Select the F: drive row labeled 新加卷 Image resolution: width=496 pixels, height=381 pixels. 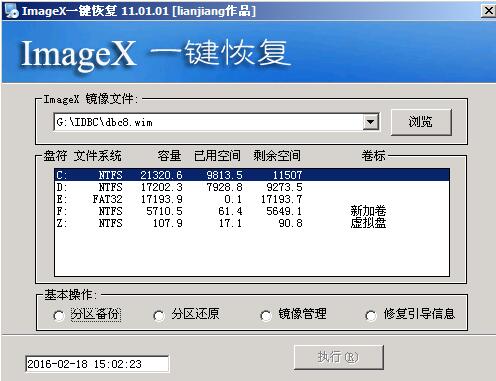[252, 211]
